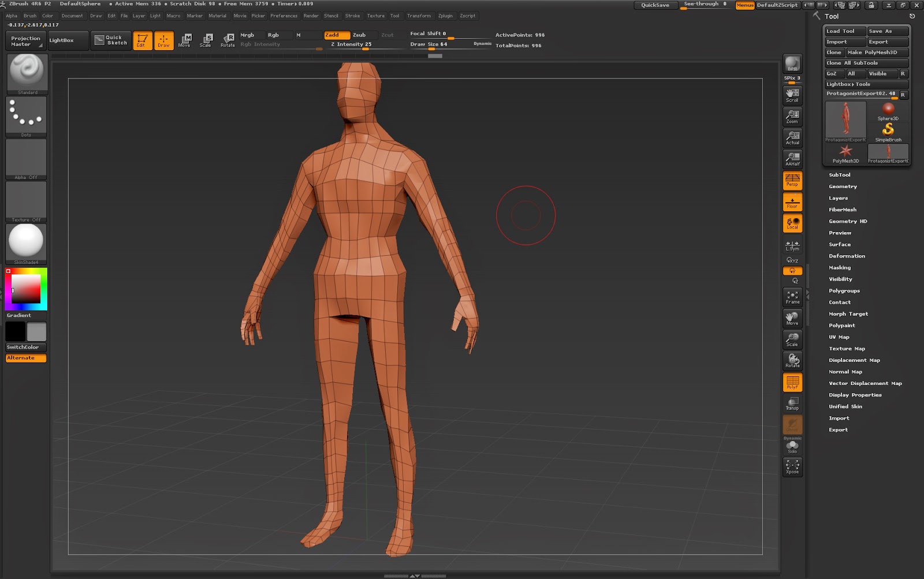The image size is (924, 579).
Task: Click the LightBox button
Action: click(x=61, y=40)
